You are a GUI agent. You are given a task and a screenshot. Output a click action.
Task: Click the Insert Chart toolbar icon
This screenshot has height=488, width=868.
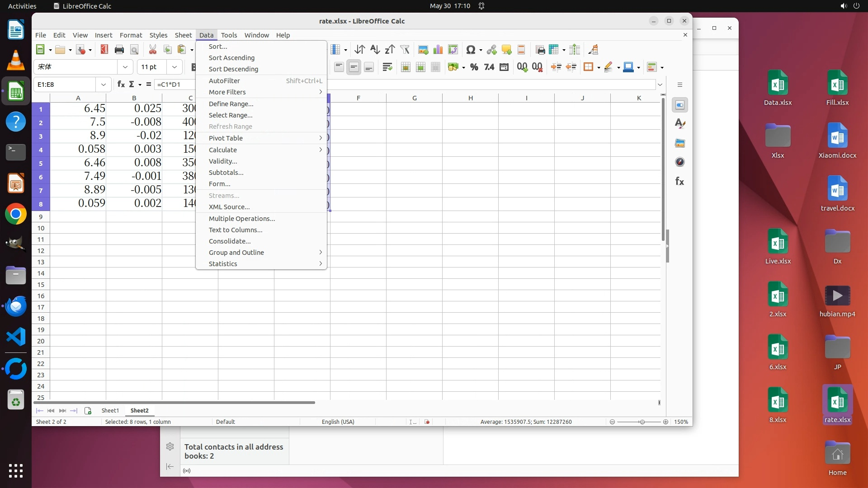[x=438, y=50]
